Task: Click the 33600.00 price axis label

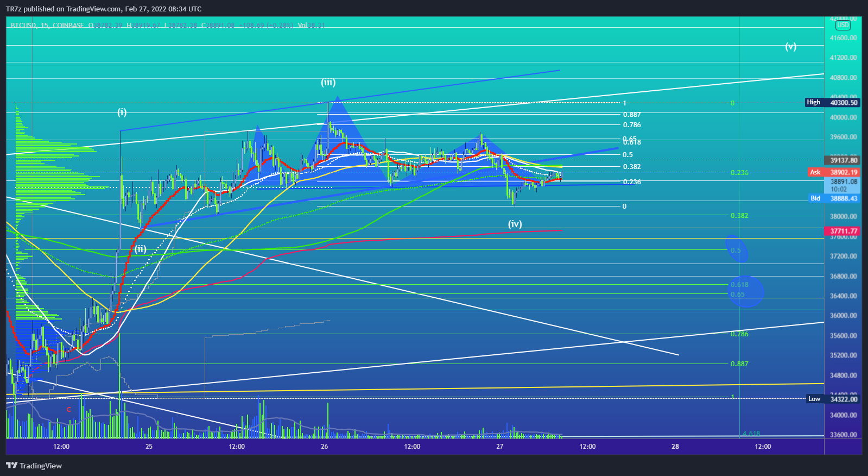Action: point(844,435)
